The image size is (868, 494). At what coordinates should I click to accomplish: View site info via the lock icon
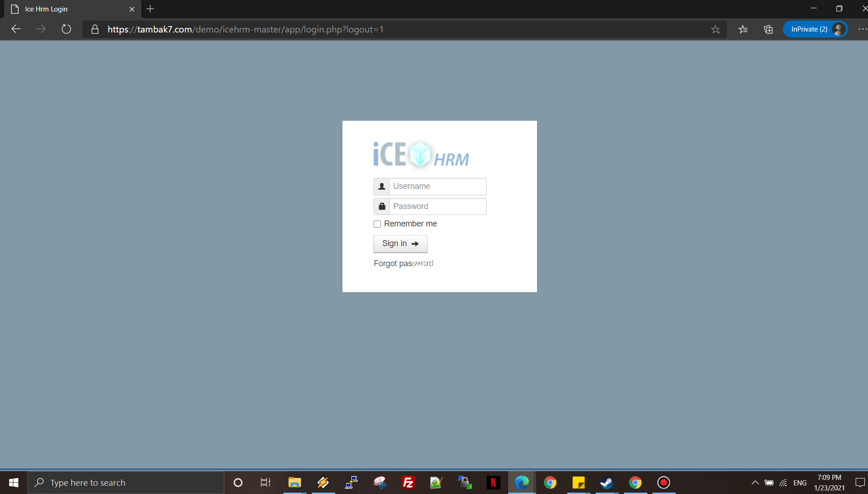tap(95, 30)
